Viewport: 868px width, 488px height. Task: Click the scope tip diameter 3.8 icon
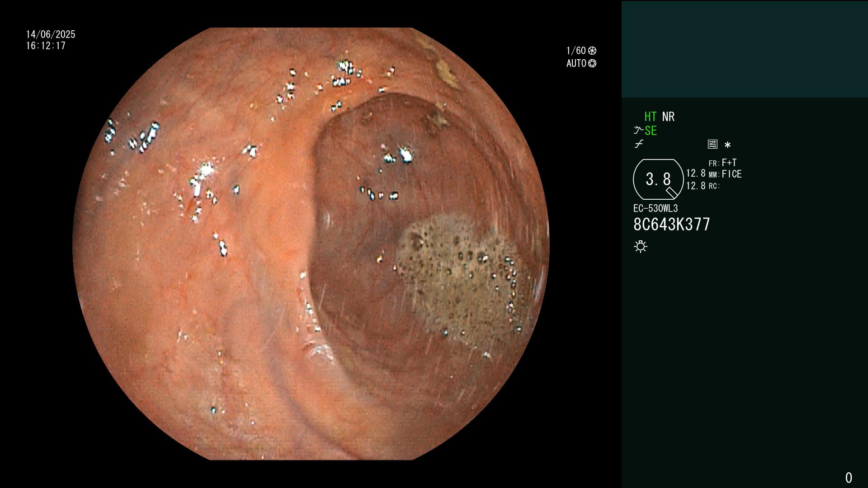tap(658, 179)
